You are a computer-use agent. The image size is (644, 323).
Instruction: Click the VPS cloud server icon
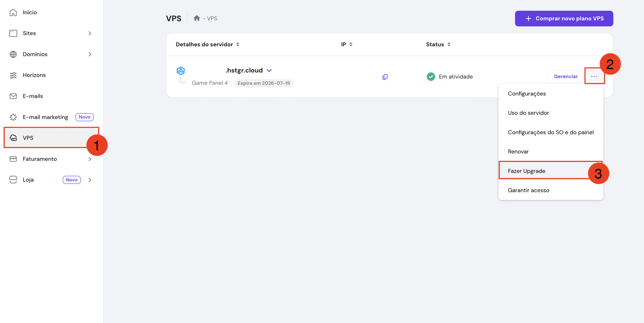[13, 138]
